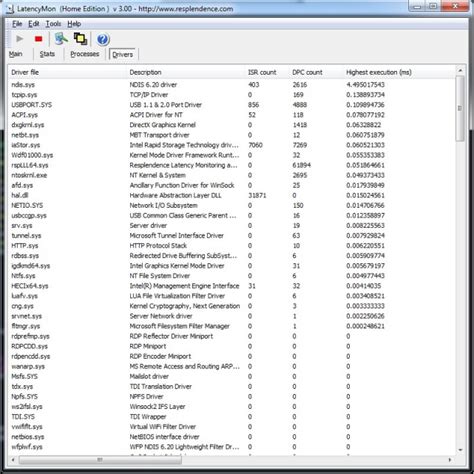Click the vertical scrollbar thumb

click(x=460, y=108)
